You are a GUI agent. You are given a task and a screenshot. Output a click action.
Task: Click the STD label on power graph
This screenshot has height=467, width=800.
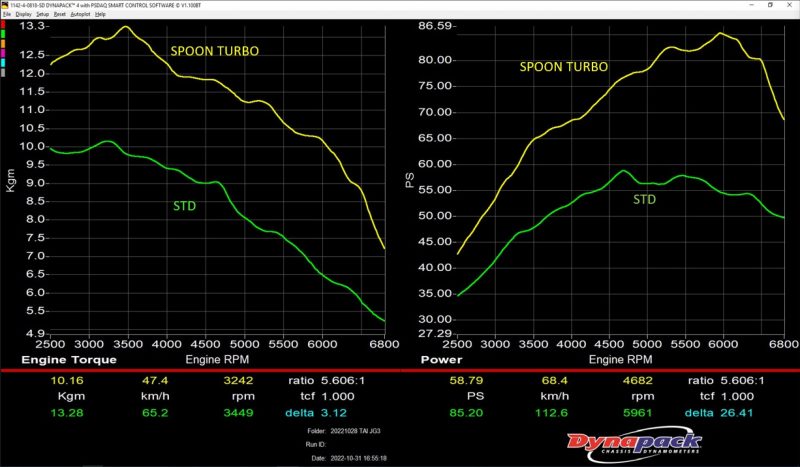click(x=647, y=199)
